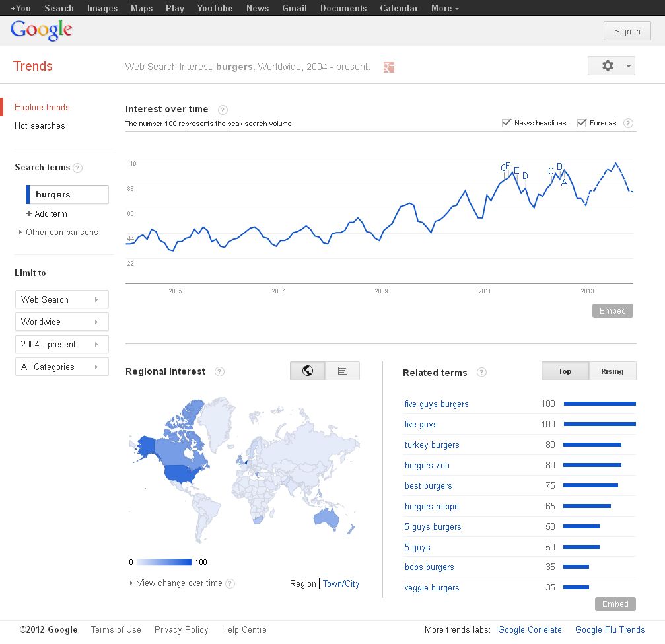Switch regional view to Town/City

(x=341, y=584)
